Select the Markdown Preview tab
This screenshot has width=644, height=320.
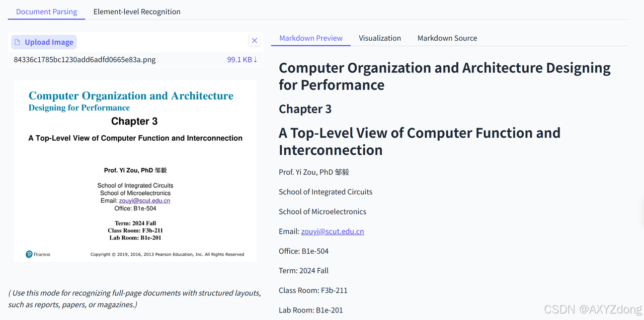tap(311, 38)
